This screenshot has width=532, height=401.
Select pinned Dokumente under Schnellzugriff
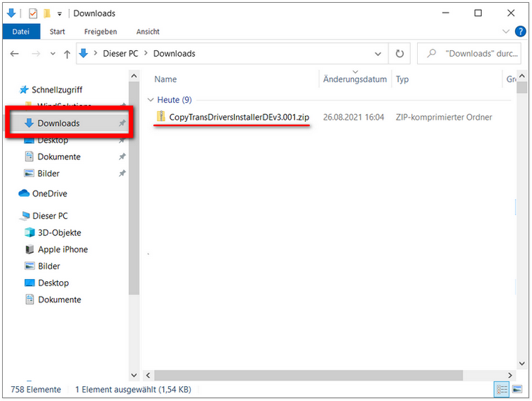point(59,157)
